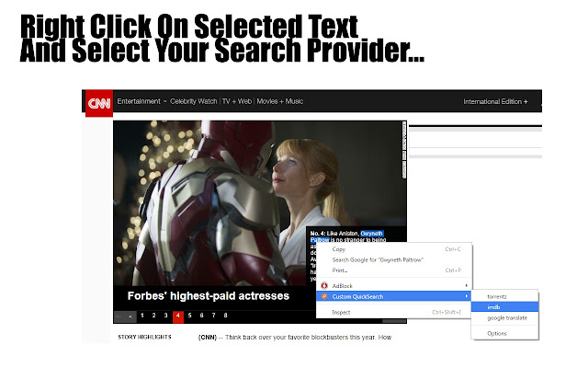Choose Inspect from the context menu

(394, 312)
